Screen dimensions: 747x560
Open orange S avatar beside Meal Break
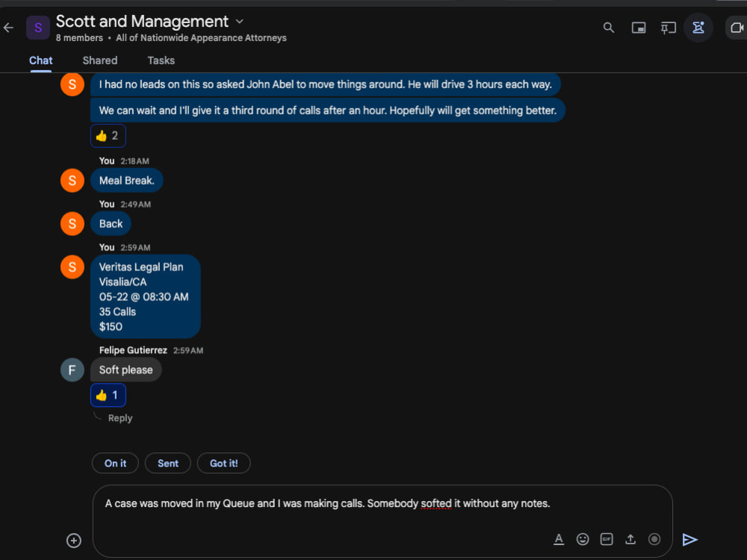tap(72, 181)
